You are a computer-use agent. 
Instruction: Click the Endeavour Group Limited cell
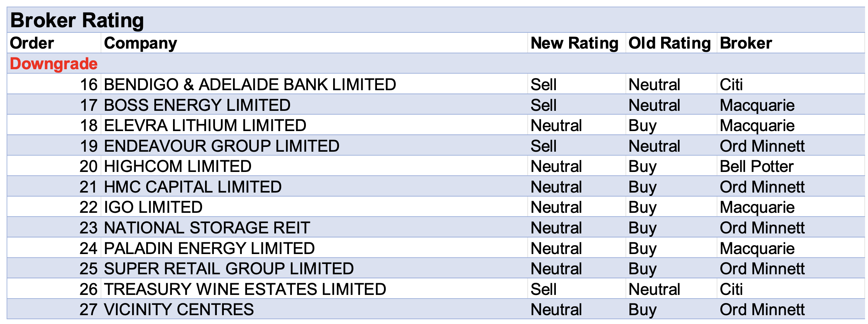[222, 146]
